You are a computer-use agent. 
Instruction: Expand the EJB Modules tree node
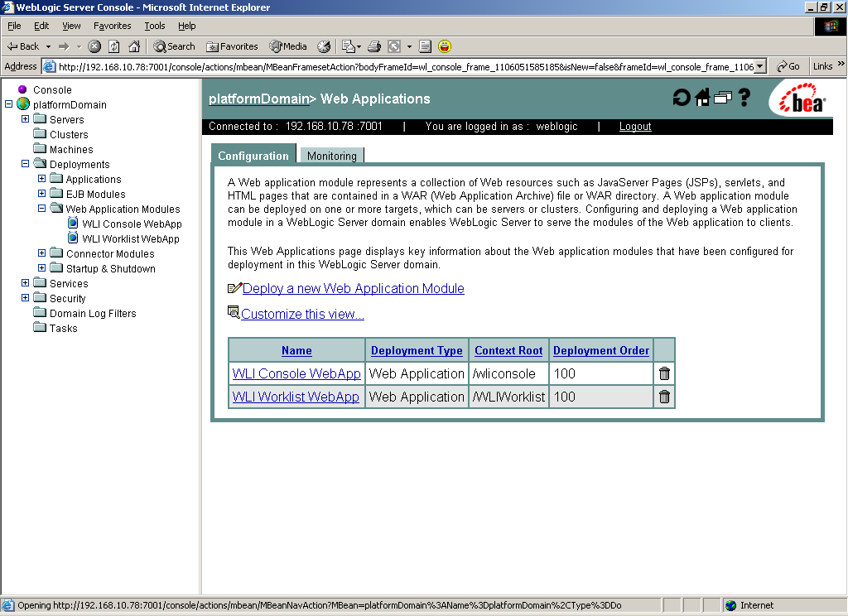point(42,193)
